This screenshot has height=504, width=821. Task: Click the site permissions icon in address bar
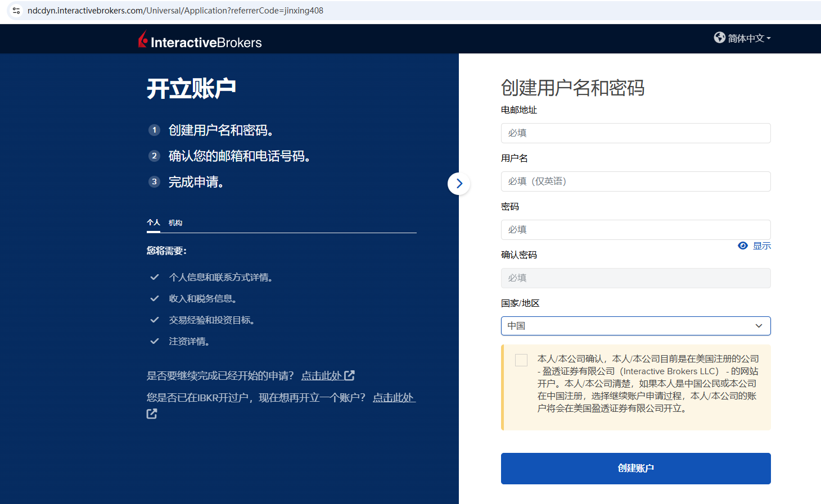pyautogui.click(x=16, y=10)
